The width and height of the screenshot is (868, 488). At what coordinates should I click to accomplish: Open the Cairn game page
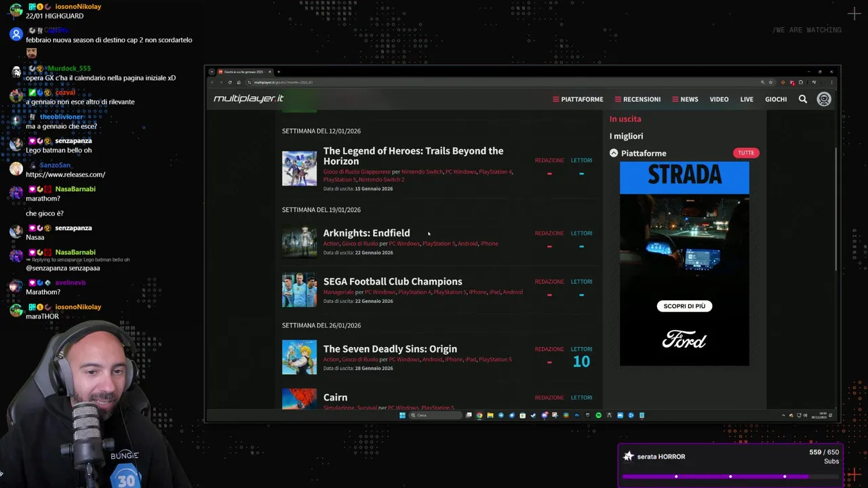[x=335, y=397]
